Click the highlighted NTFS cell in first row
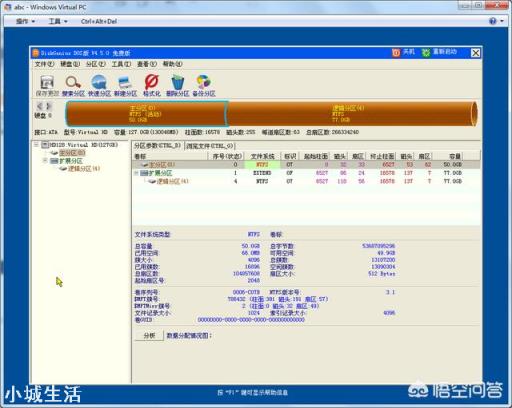This screenshot has width=512, height=408. tap(262, 165)
